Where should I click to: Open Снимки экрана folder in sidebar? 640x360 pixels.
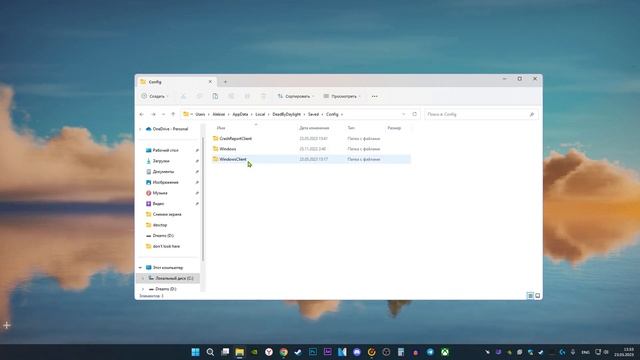click(168, 214)
